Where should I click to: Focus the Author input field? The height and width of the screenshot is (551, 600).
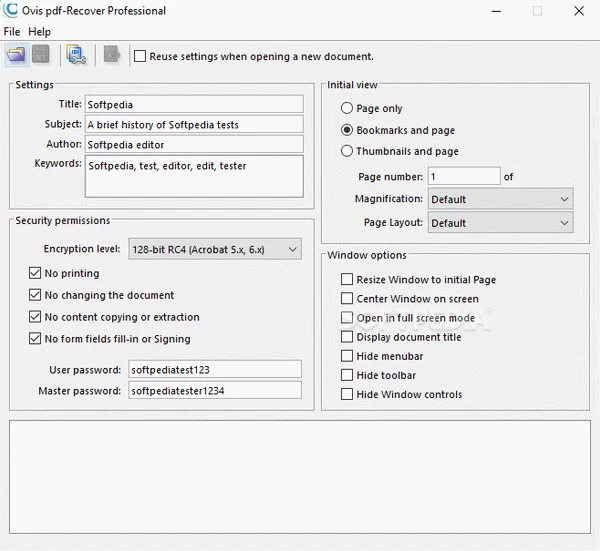[194, 144]
